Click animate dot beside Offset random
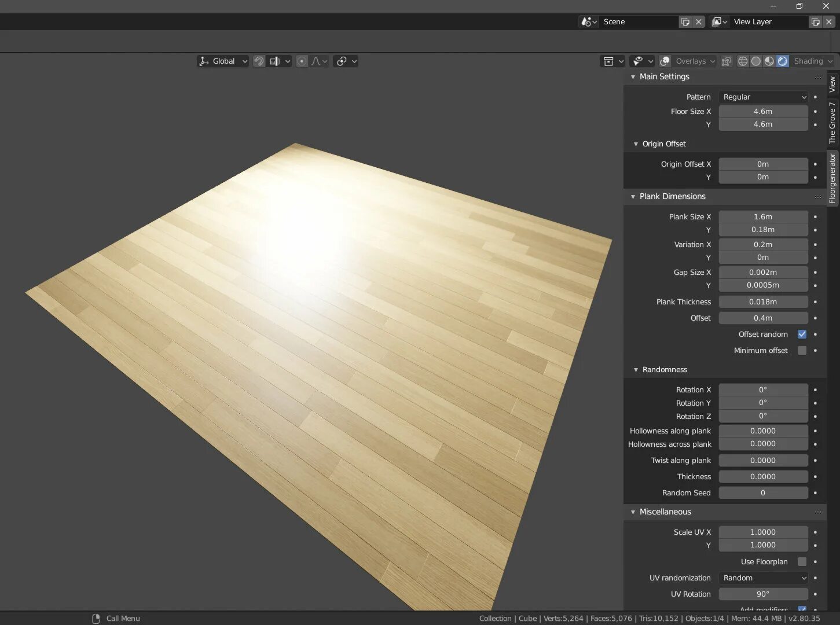This screenshot has width=840, height=625. pos(815,334)
